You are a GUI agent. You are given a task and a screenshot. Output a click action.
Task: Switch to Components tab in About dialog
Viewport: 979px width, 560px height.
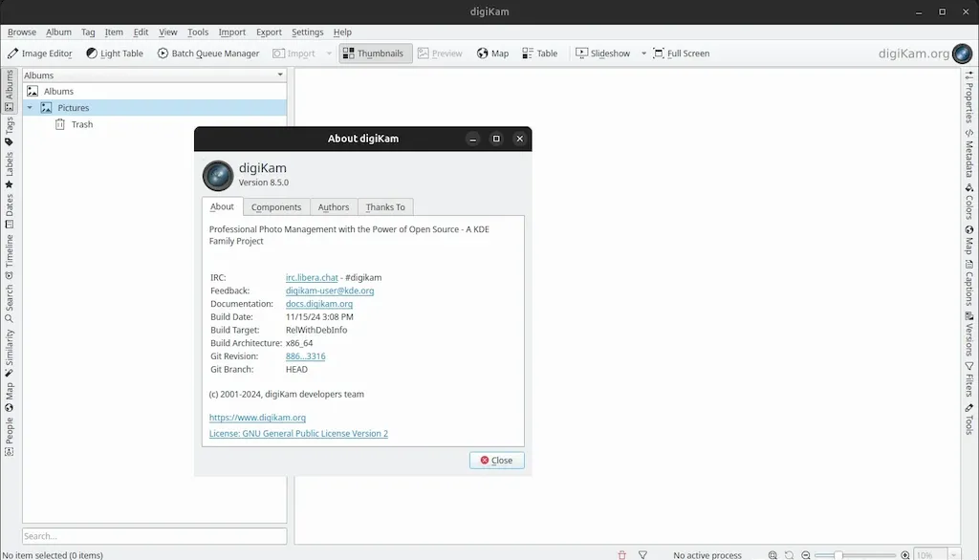coord(276,207)
